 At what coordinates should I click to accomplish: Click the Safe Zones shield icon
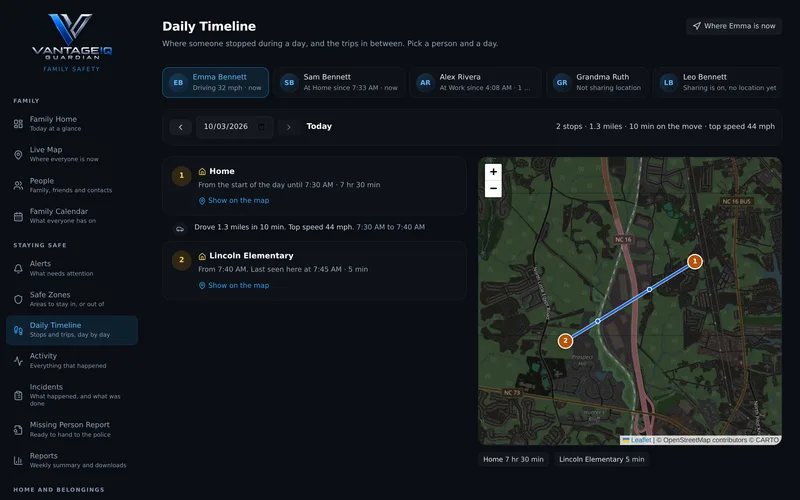coord(18,299)
